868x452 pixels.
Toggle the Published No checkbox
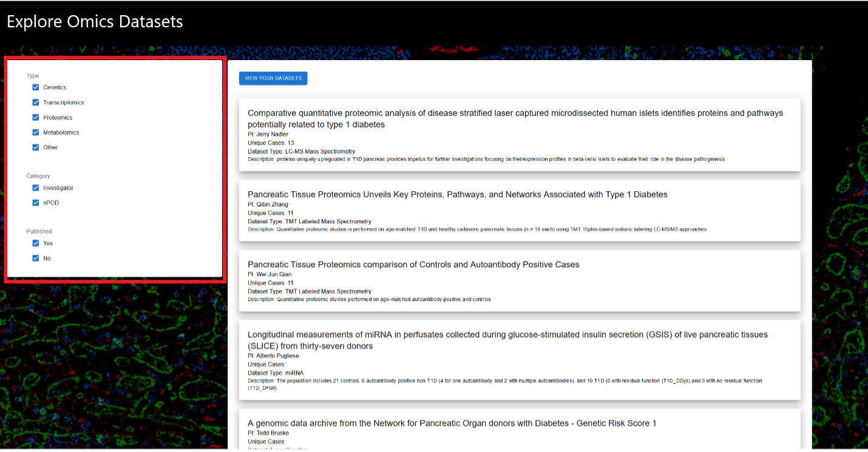[36, 258]
